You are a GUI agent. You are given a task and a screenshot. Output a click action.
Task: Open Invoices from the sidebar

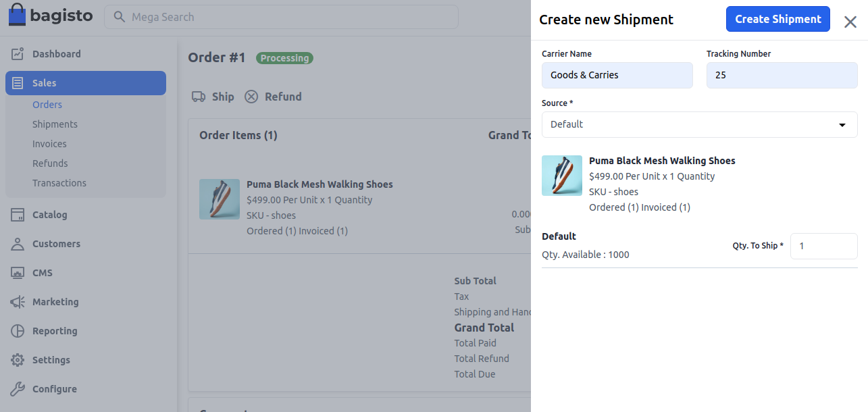point(49,143)
